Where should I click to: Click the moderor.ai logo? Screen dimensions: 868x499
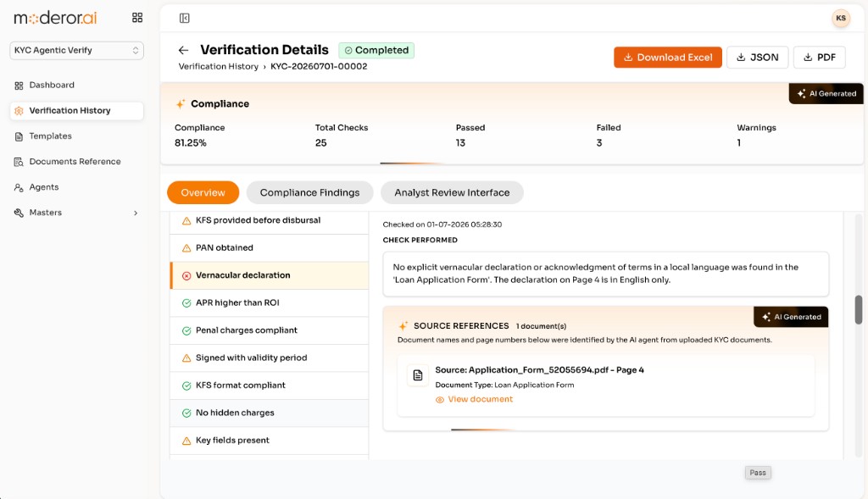click(55, 19)
